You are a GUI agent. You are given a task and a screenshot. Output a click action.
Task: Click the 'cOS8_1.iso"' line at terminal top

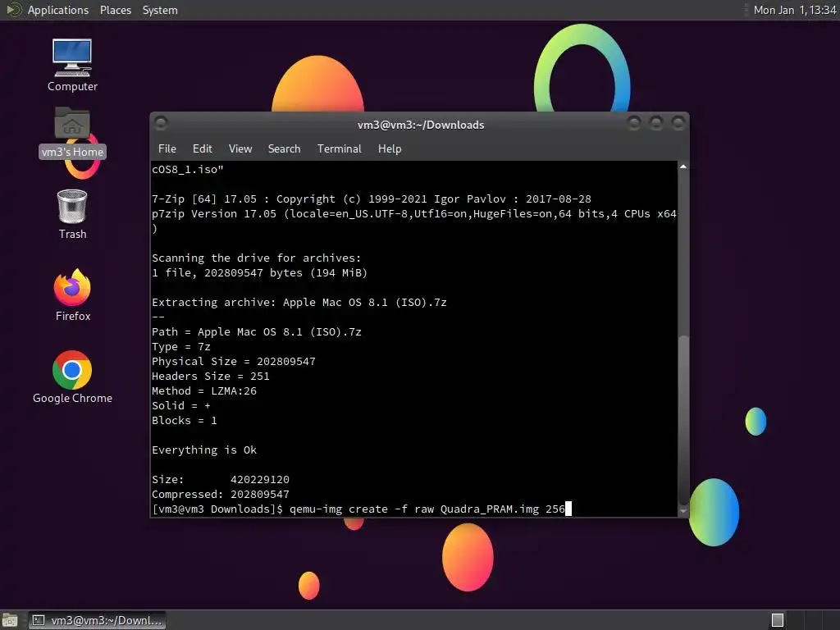[x=188, y=169]
